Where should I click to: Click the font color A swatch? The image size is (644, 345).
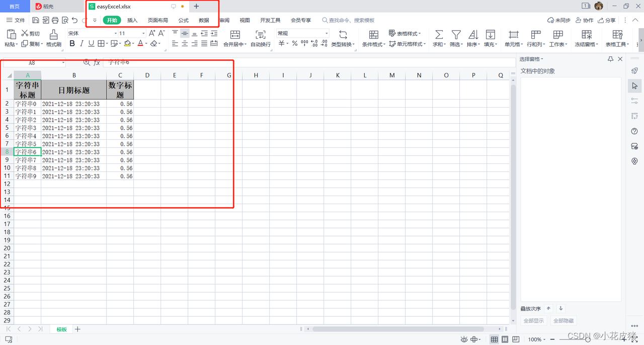140,44
